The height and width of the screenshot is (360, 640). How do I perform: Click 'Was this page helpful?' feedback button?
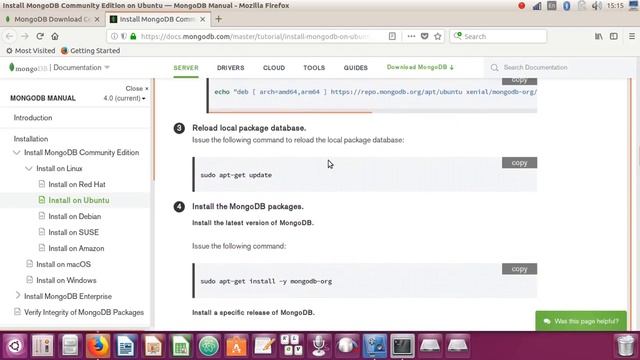click(581, 321)
